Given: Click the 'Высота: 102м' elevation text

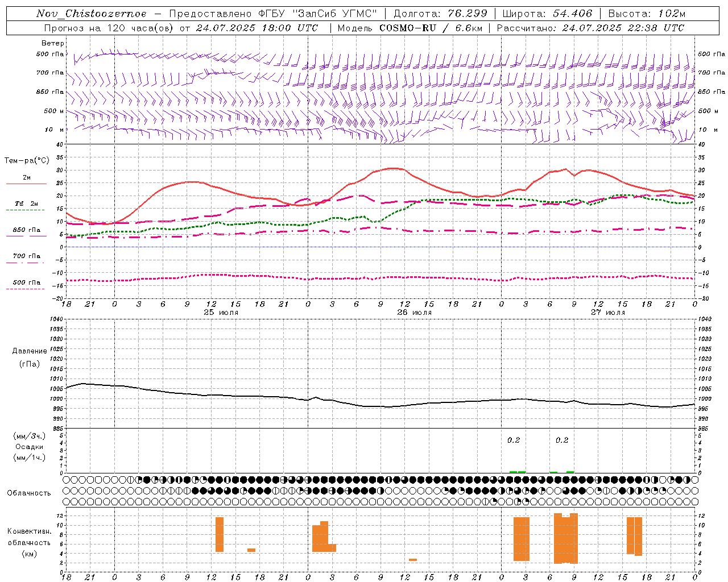Looking at the screenshot, I should pos(647,14).
